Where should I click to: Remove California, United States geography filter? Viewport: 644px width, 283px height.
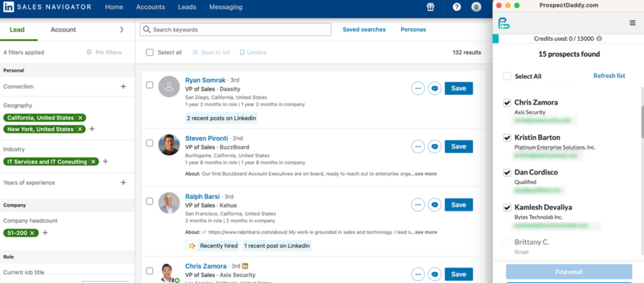[80, 118]
